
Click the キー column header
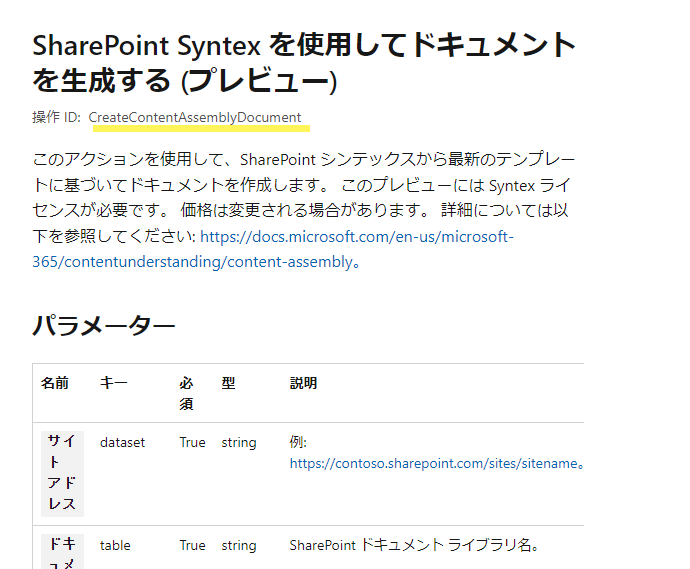pyautogui.click(x=113, y=383)
